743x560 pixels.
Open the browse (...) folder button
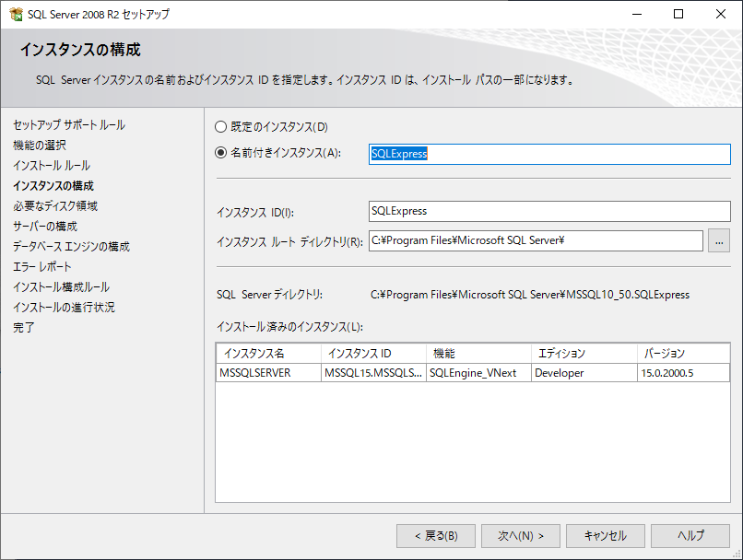tap(719, 241)
